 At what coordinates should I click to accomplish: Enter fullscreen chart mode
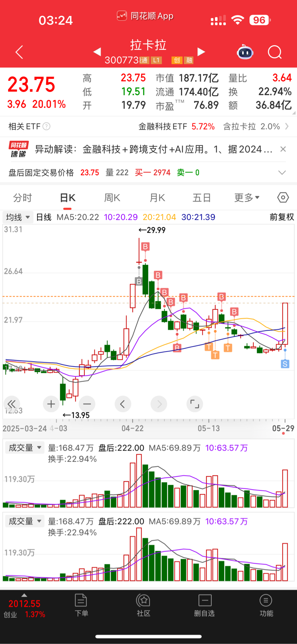pyautogui.click(x=195, y=404)
